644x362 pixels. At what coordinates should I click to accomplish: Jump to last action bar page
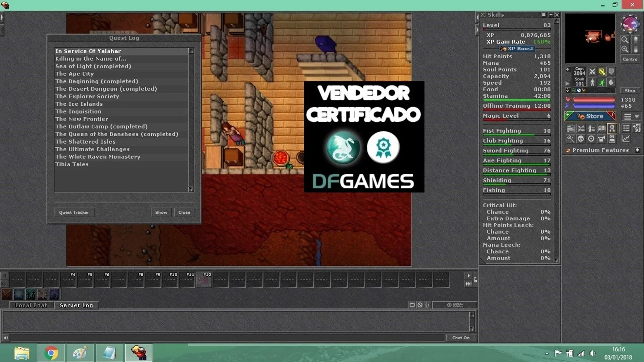tap(468, 284)
